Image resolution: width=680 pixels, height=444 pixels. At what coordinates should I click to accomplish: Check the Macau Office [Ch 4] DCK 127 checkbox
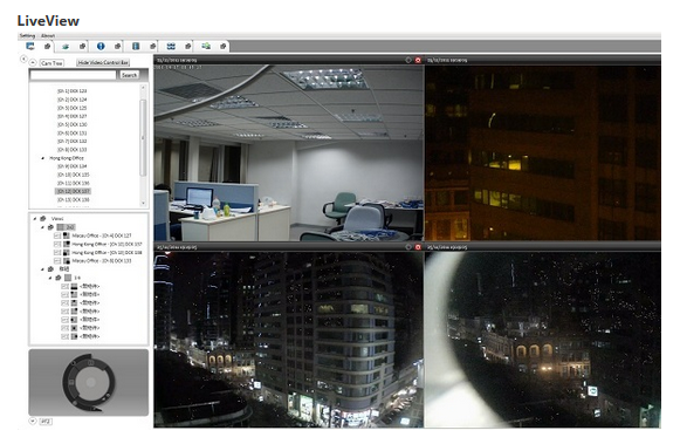(56, 235)
